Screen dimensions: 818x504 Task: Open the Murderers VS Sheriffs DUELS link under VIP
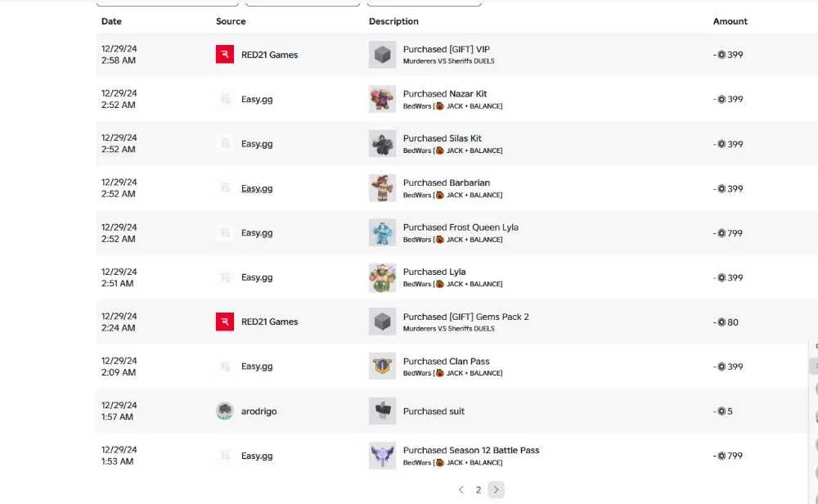tap(448, 61)
